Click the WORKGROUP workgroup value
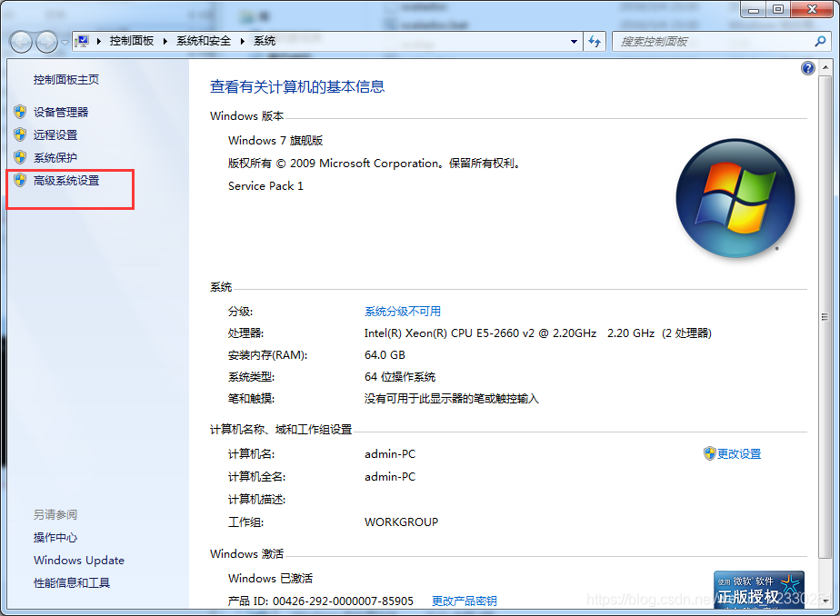The image size is (840, 616). 401,522
